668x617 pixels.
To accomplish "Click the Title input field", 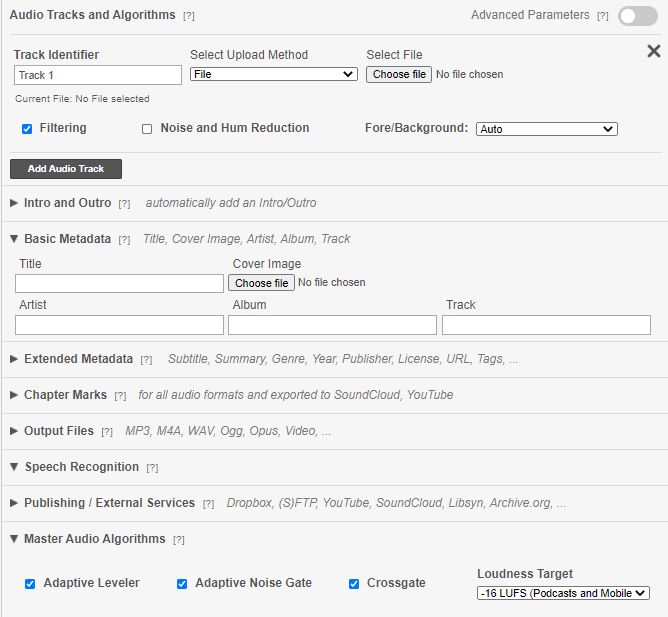I will click(119, 284).
